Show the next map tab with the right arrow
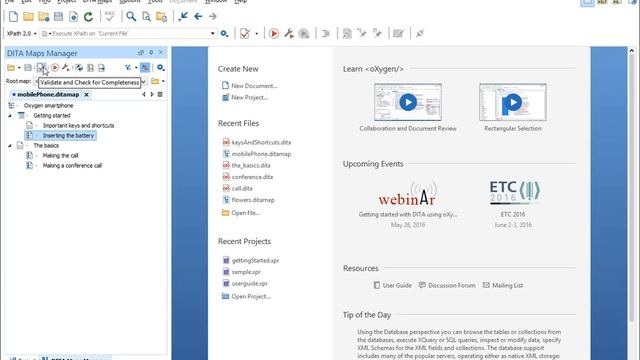 click(152, 94)
